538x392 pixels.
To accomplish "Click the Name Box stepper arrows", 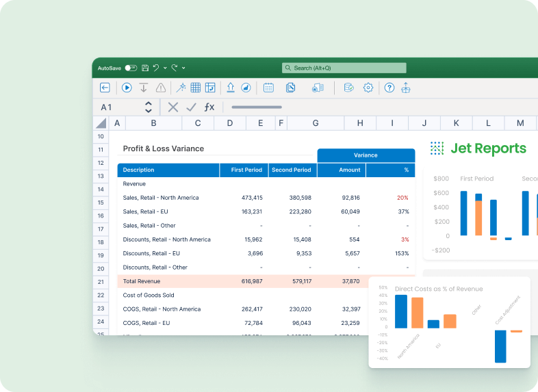I will click(x=149, y=107).
